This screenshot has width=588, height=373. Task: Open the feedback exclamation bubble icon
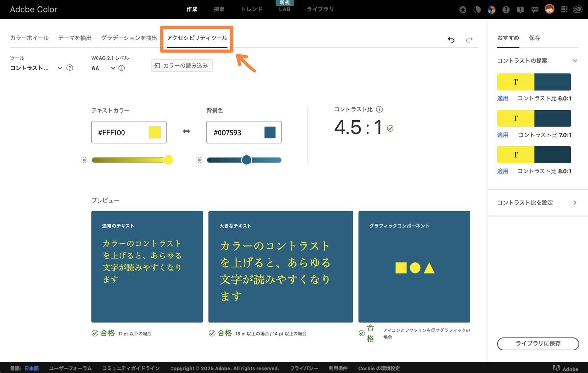click(x=520, y=9)
